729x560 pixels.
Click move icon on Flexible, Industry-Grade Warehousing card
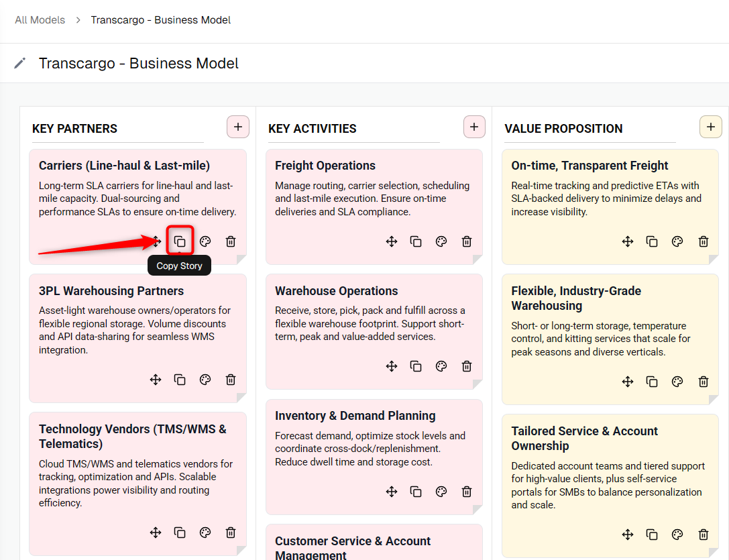click(628, 382)
